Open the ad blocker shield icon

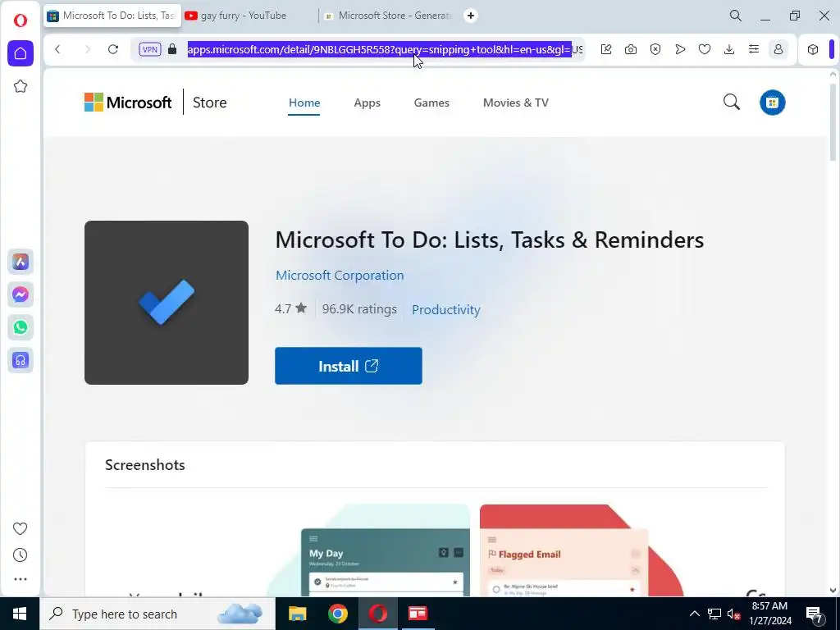(655, 49)
